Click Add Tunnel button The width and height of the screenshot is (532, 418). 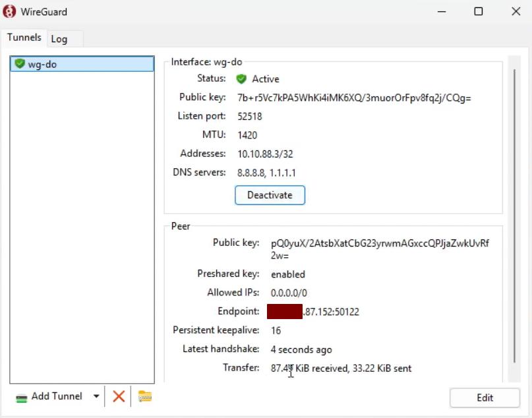pyautogui.click(x=49, y=396)
